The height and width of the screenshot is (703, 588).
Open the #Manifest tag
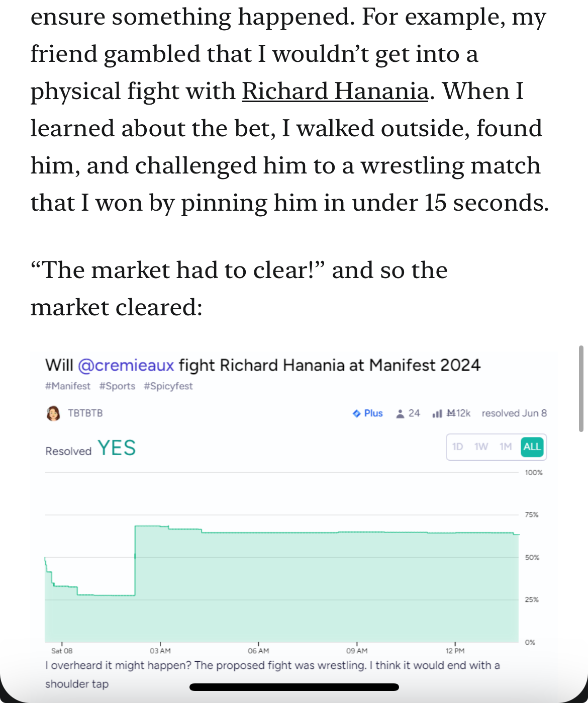point(68,386)
